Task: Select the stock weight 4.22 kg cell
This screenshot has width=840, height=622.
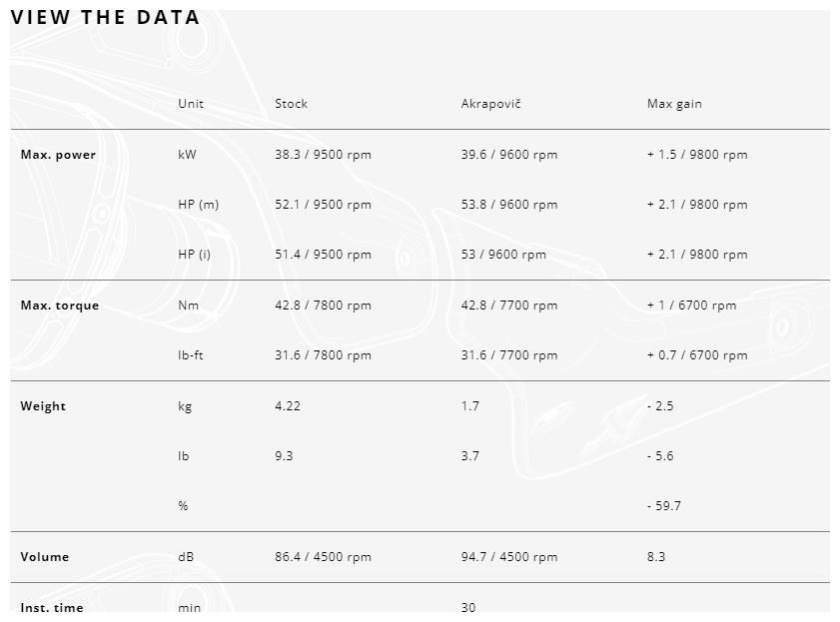Action: tap(288, 406)
